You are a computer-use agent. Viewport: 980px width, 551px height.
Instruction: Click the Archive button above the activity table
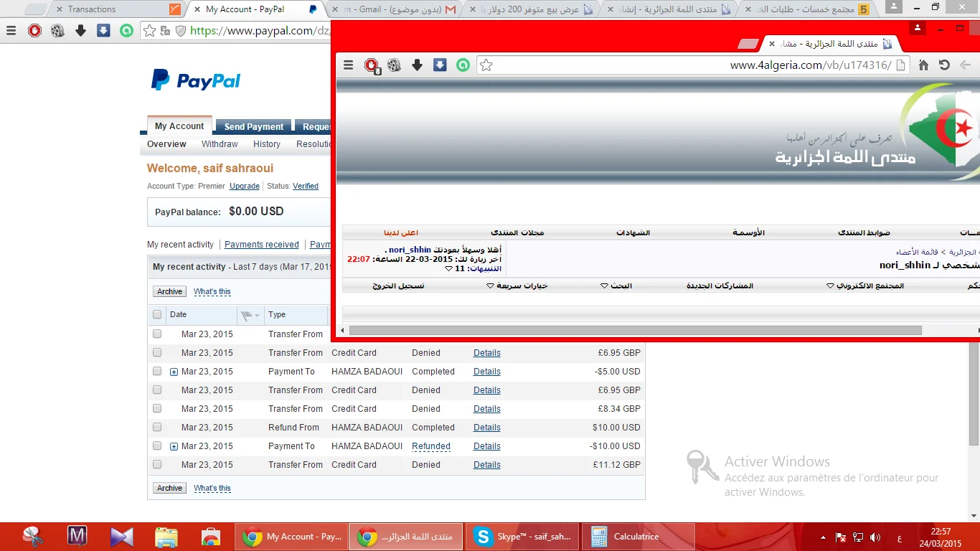170,291
